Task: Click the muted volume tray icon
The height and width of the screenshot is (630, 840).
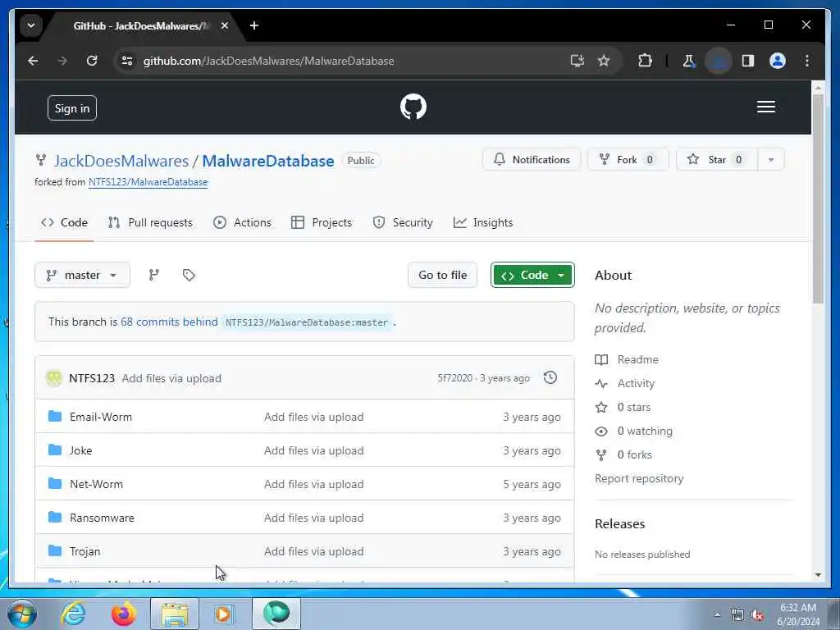Action: pos(757,615)
